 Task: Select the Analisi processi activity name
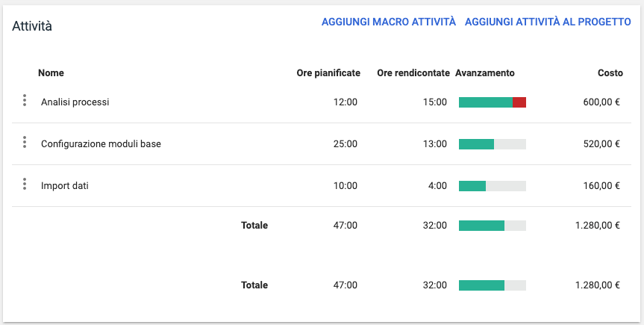point(75,102)
